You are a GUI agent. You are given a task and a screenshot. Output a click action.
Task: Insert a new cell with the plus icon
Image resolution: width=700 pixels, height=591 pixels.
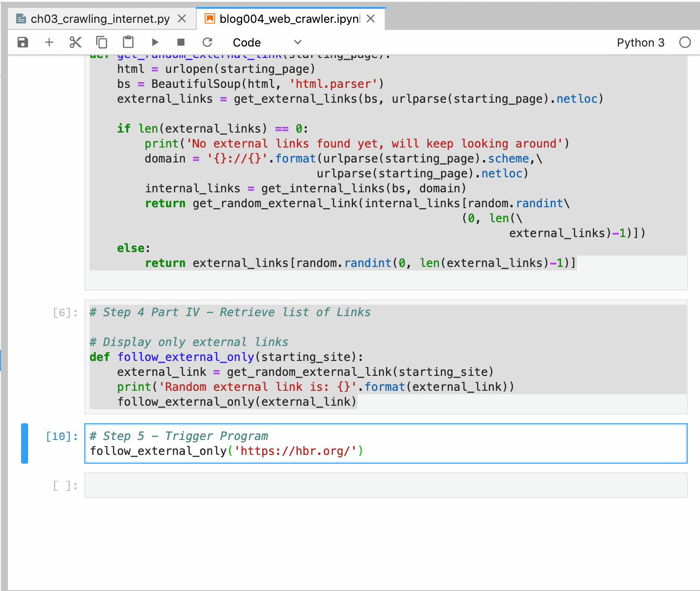tap(49, 42)
